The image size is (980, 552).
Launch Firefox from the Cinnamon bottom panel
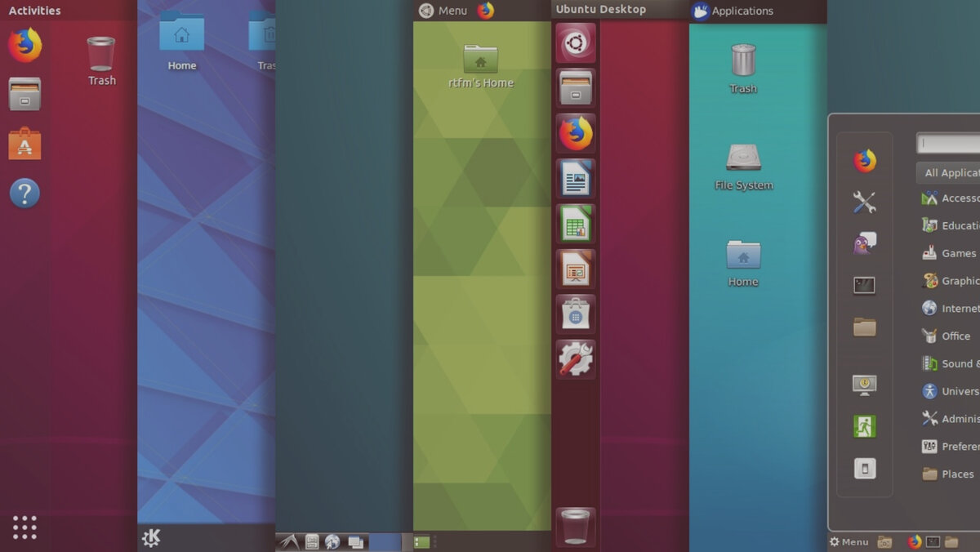point(915,541)
